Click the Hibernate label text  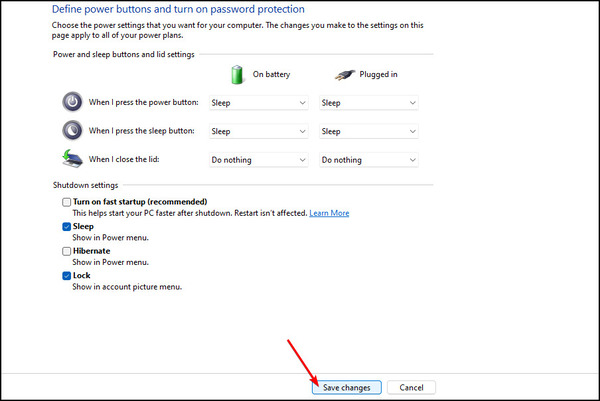pyautogui.click(x=91, y=251)
